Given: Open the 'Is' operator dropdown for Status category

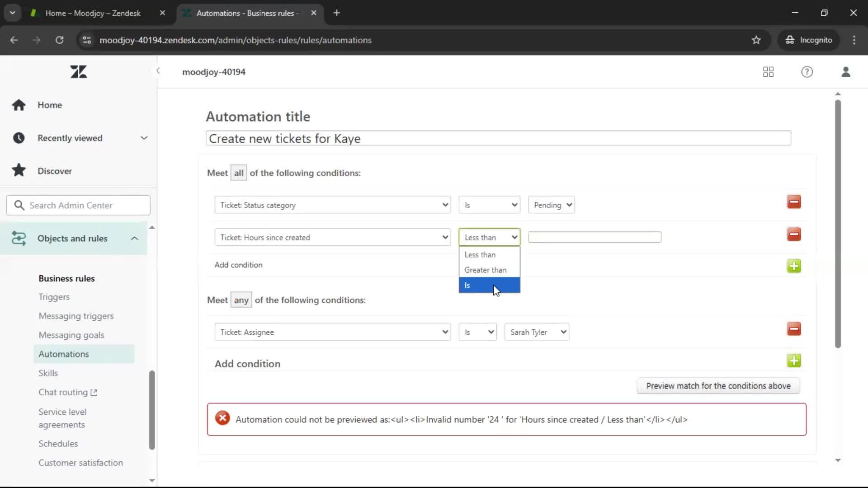Looking at the screenshot, I should coord(490,205).
